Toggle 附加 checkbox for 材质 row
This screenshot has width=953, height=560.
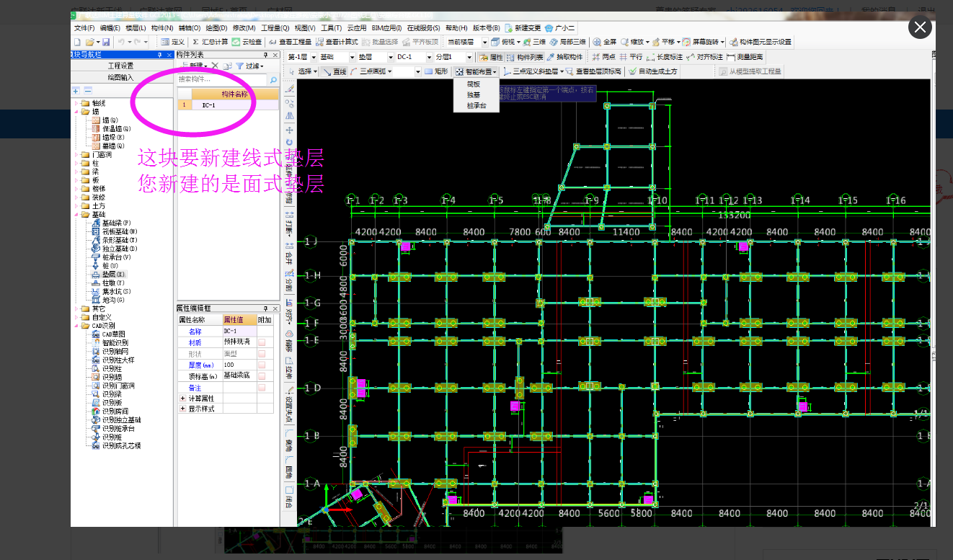coord(262,342)
